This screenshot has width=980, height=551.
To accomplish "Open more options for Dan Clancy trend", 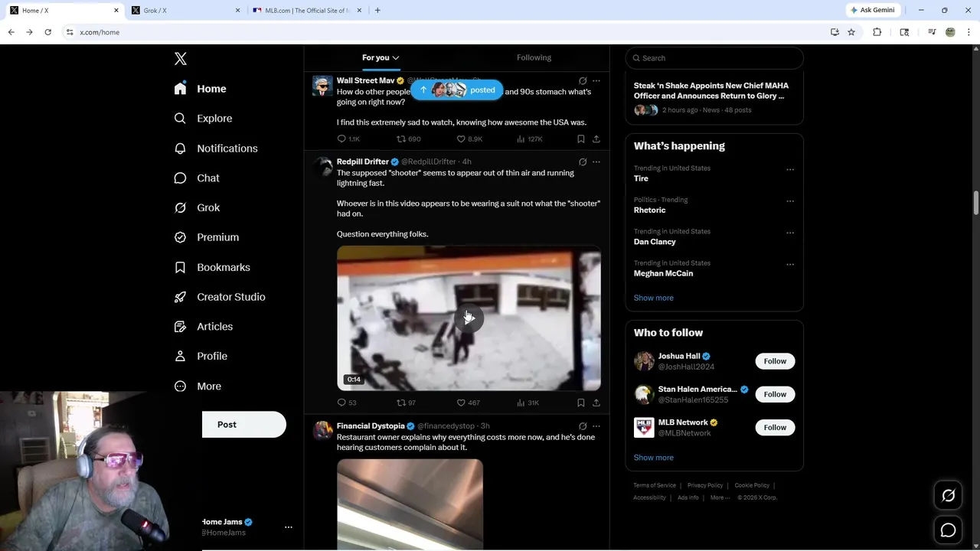I will tap(790, 233).
